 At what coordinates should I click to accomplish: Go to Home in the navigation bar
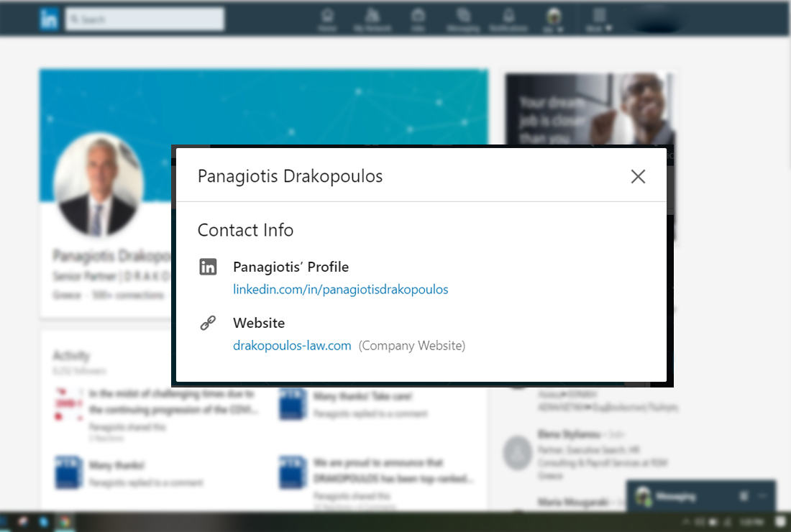[327, 20]
